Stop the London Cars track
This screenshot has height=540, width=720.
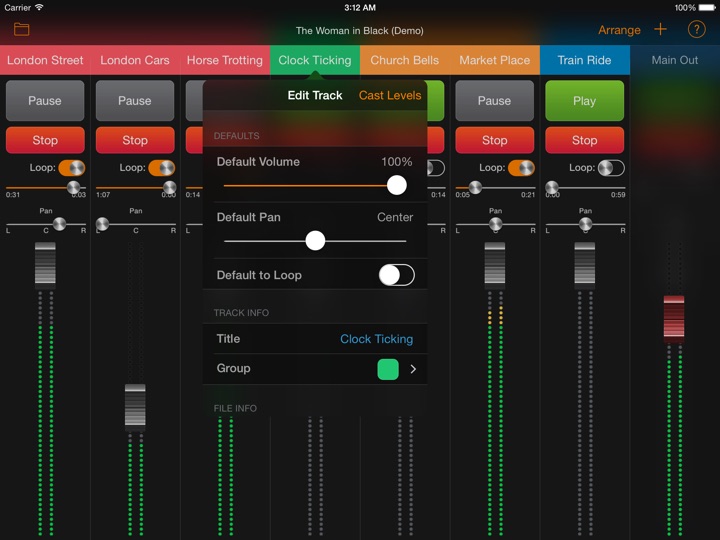coord(135,140)
